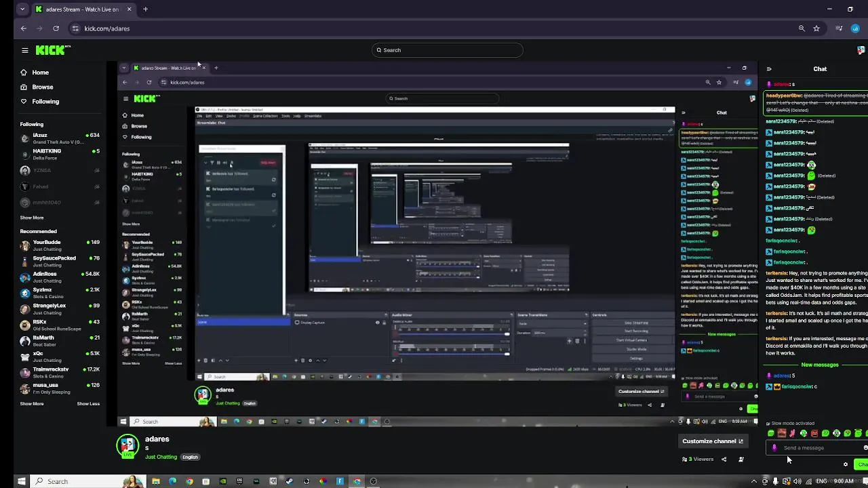868x488 pixels.
Task: Open ENG language indicator in tray
Action: (x=821, y=481)
